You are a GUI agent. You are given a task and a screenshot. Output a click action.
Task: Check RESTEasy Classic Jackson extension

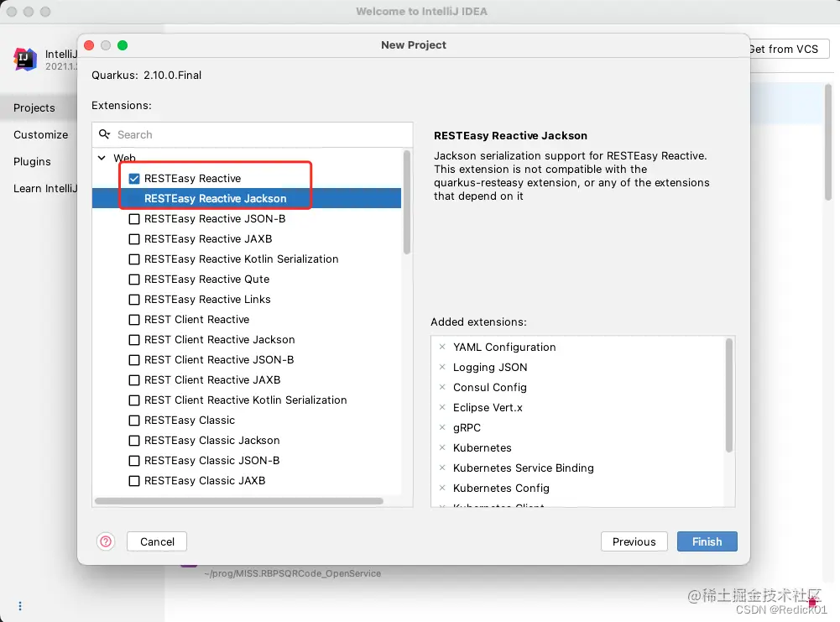click(x=134, y=441)
